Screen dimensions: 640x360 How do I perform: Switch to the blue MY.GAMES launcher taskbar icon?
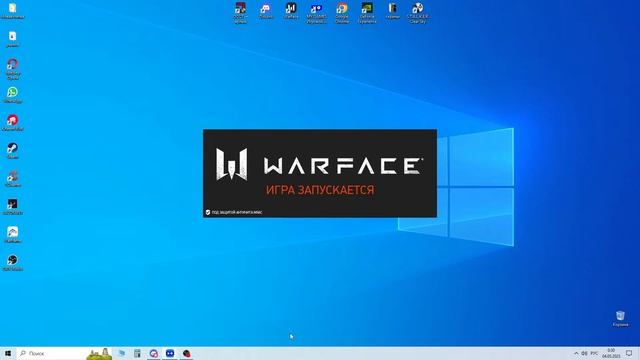[170, 353]
